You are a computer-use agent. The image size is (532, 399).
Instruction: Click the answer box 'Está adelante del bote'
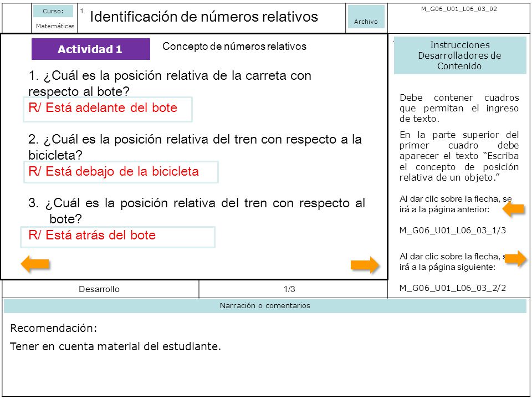point(108,109)
